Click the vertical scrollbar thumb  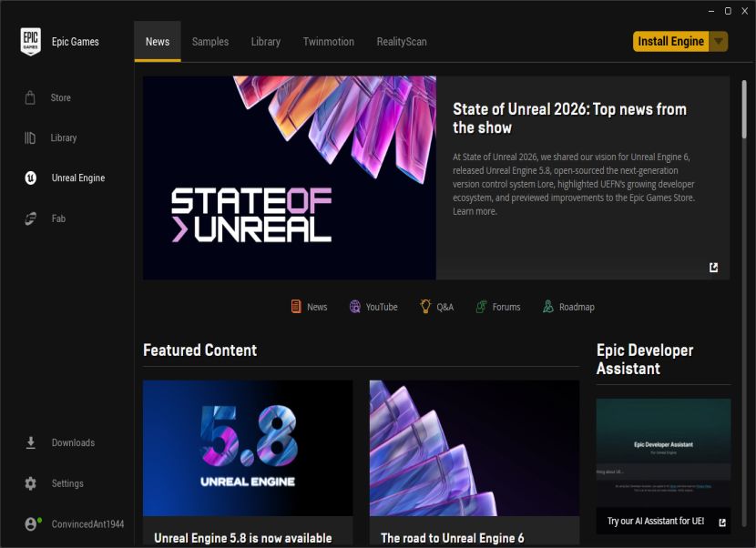click(744, 109)
